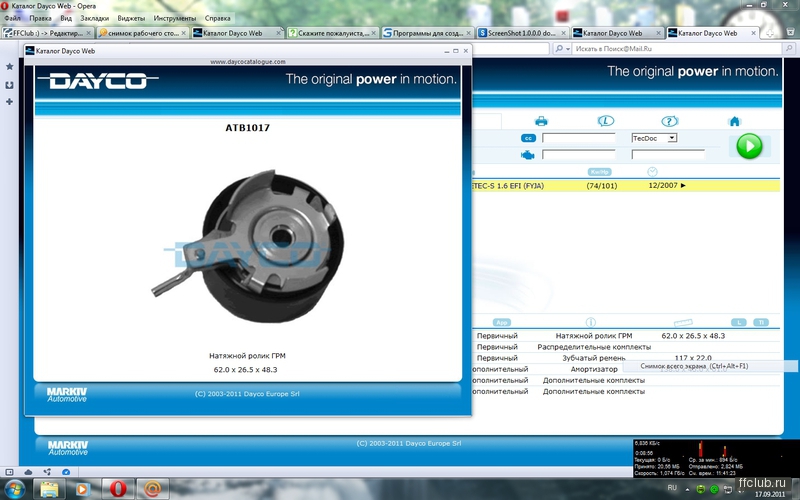Switch to Скажите пожалуйста tab
The width and height of the screenshot is (800, 500).
tap(333, 33)
